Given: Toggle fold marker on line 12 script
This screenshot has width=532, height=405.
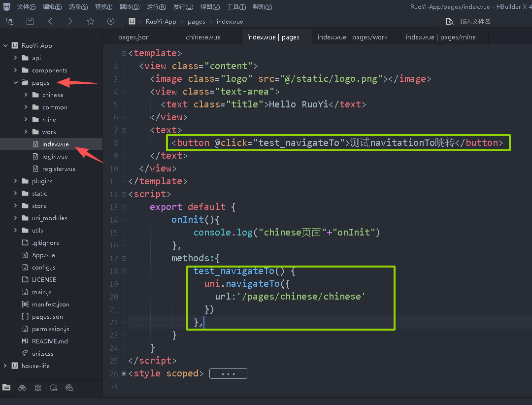Looking at the screenshot, I should [x=124, y=195].
